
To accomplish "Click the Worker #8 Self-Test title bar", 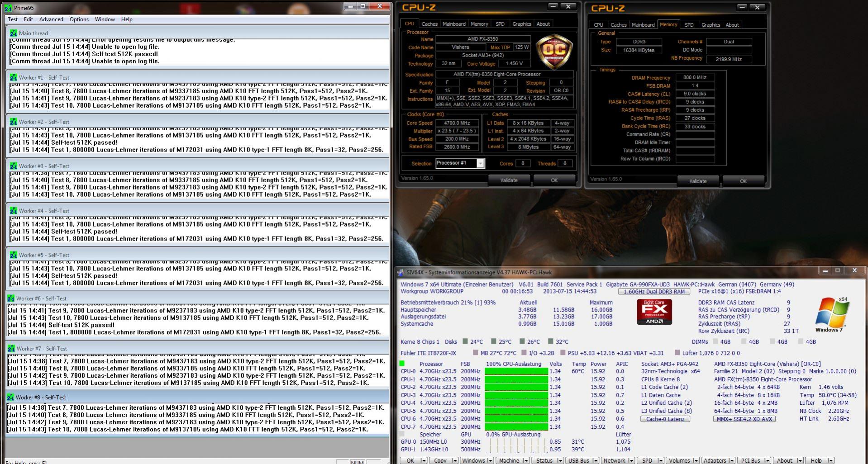I will 197,397.
